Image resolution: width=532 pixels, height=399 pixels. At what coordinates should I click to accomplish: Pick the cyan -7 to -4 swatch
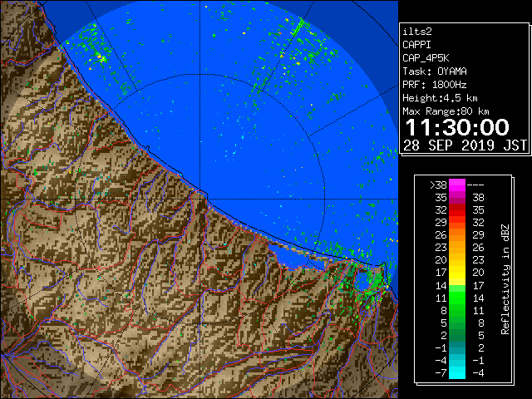tap(457, 372)
